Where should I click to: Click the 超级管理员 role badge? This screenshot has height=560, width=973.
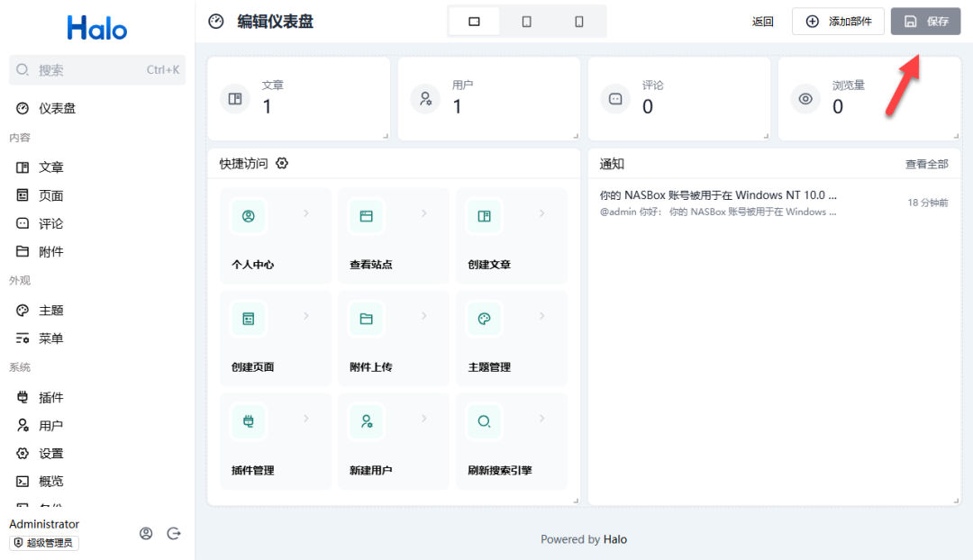coord(44,543)
